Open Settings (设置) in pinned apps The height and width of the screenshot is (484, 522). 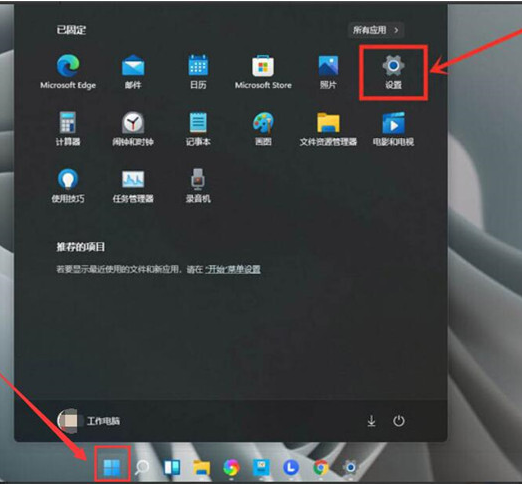(393, 72)
